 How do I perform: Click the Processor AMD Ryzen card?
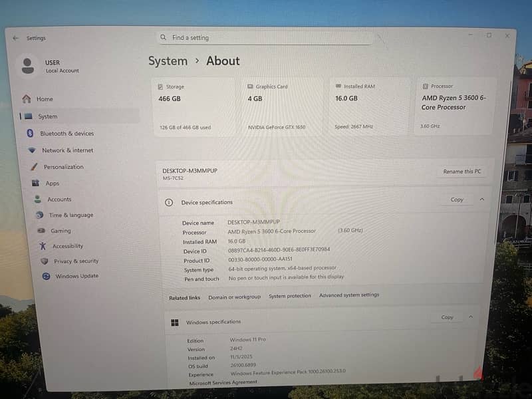(x=454, y=106)
